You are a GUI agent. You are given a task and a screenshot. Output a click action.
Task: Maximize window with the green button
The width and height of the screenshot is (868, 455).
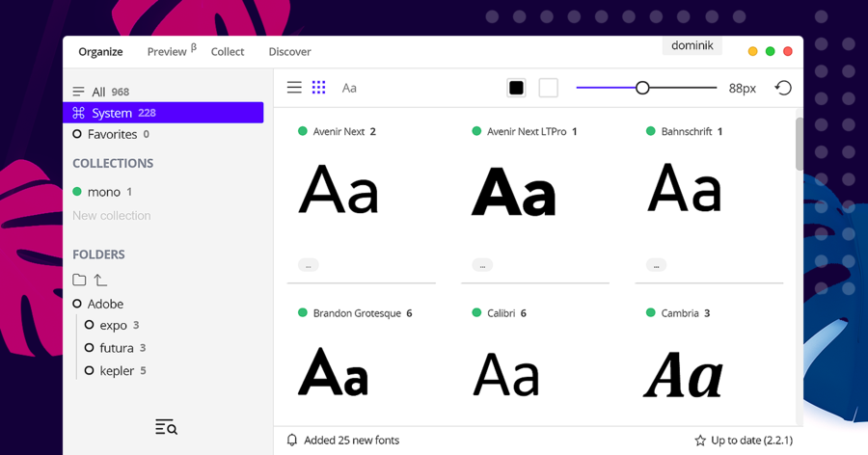click(770, 51)
